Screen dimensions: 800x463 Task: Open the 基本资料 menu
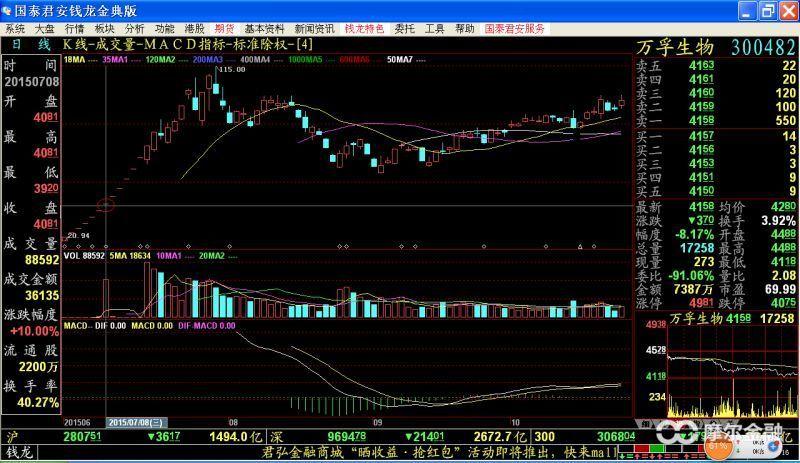pyautogui.click(x=264, y=29)
